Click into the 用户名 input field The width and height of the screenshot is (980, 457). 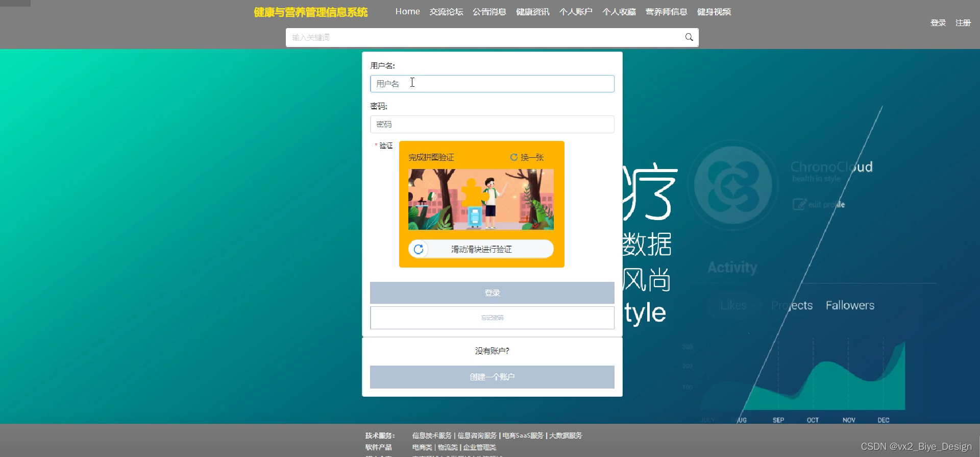(x=492, y=84)
